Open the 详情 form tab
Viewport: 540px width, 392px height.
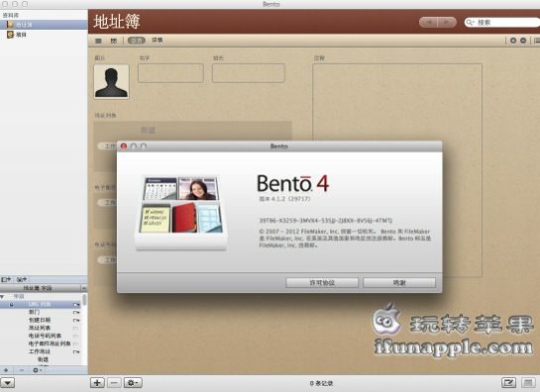point(158,40)
